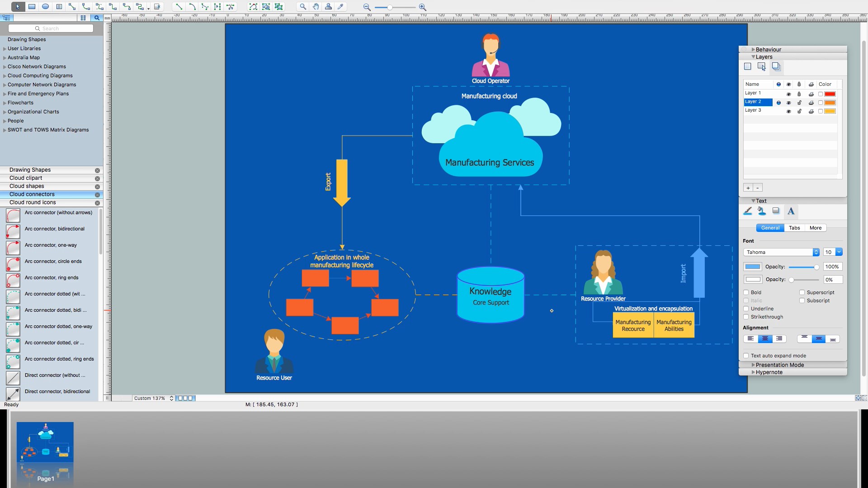Select the ellipse shape tool

(x=45, y=7)
